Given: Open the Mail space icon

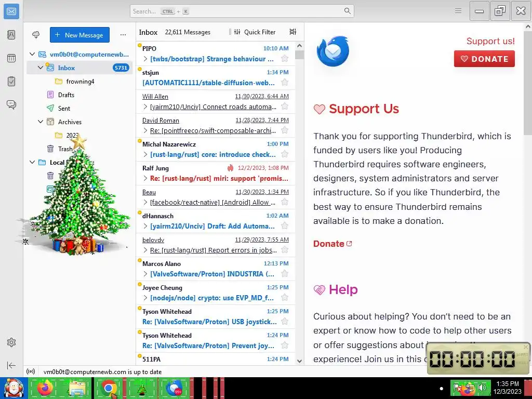Looking at the screenshot, I should 11,11.
